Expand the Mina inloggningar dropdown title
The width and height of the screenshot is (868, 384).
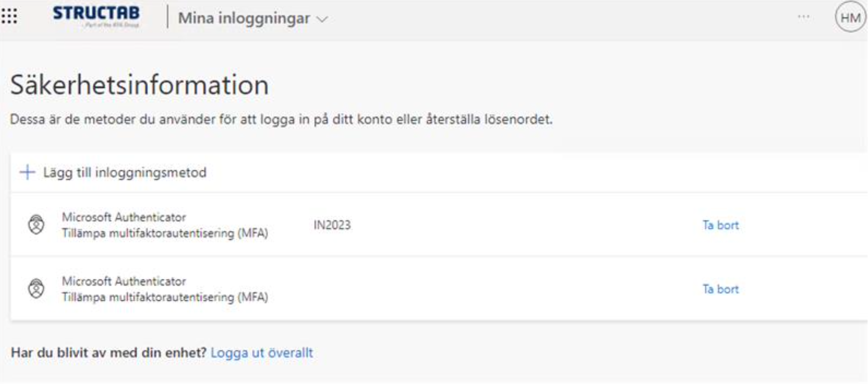click(244, 19)
